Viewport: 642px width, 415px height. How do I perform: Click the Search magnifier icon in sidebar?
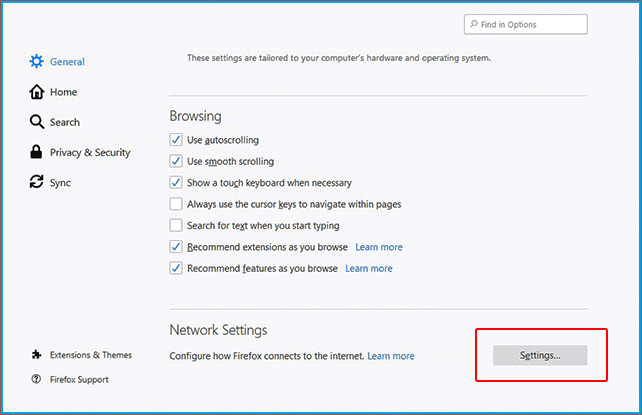pos(37,122)
